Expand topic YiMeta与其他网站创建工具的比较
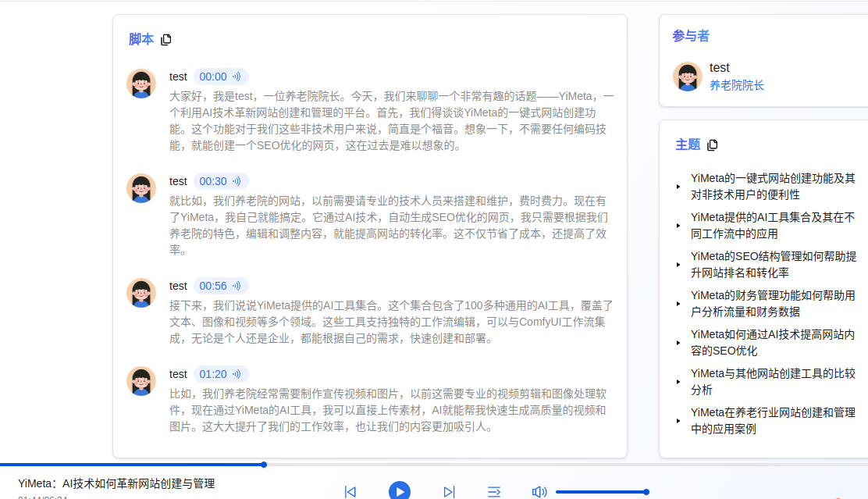The image size is (868, 499). click(678, 382)
